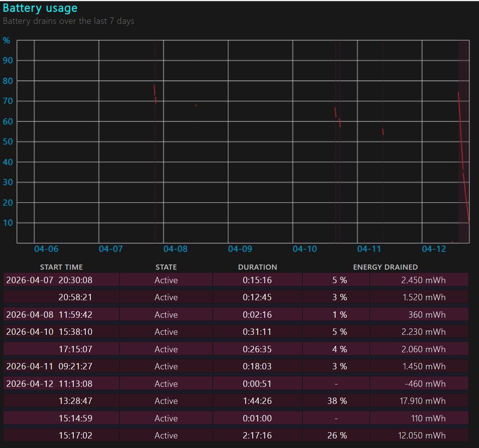Click the 04-12 date label on chart axis
The width and height of the screenshot is (479, 448).
click(x=434, y=249)
